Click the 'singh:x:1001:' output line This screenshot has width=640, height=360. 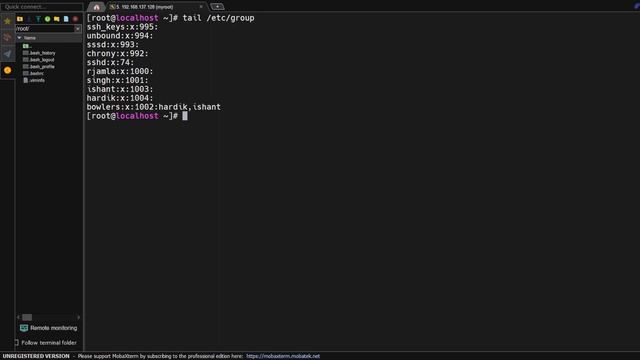point(118,80)
